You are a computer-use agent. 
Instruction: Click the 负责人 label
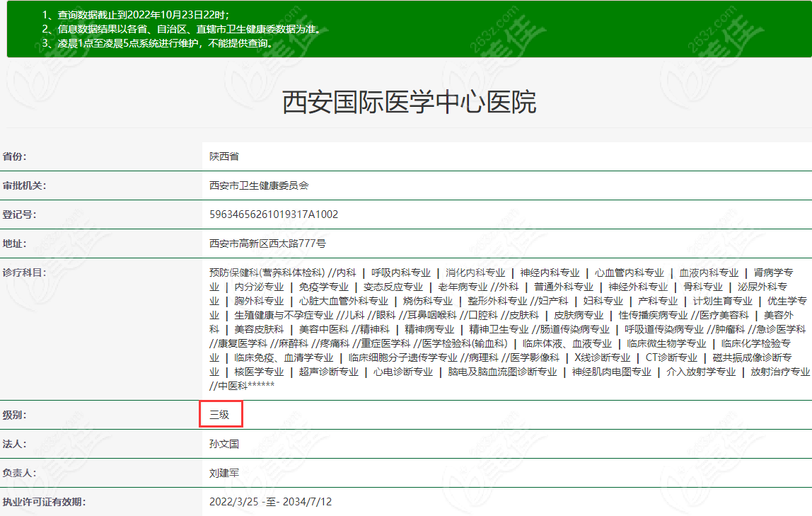click(x=19, y=473)
